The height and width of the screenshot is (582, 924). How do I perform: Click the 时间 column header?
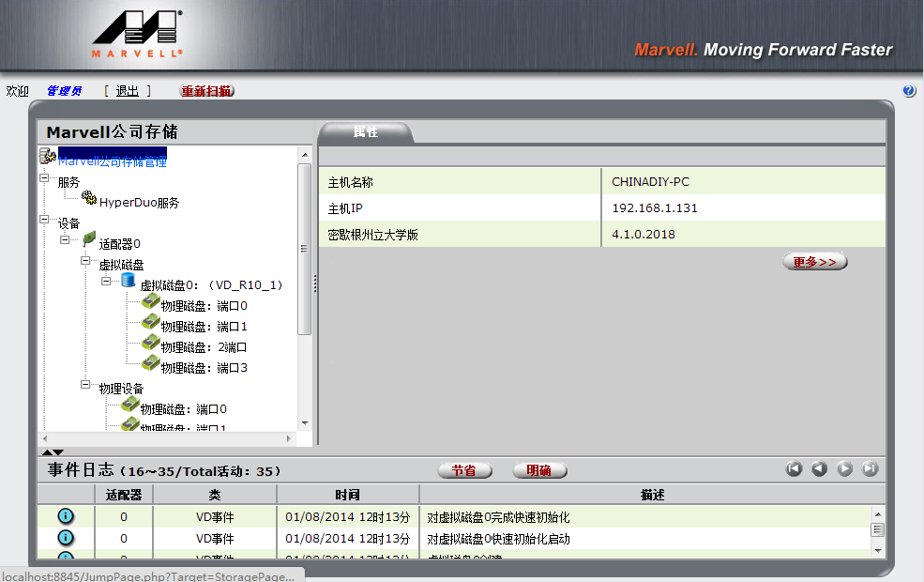coord(348,495)
